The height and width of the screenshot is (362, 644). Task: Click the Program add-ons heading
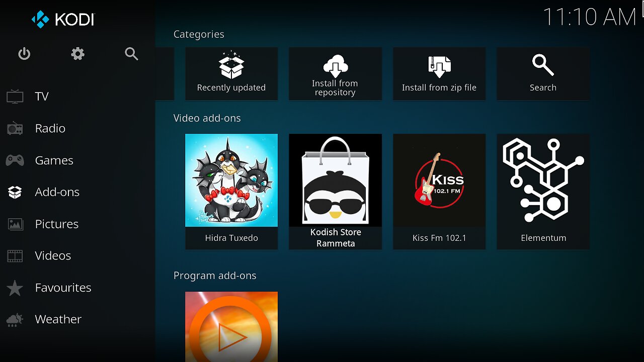pos(215,276)
